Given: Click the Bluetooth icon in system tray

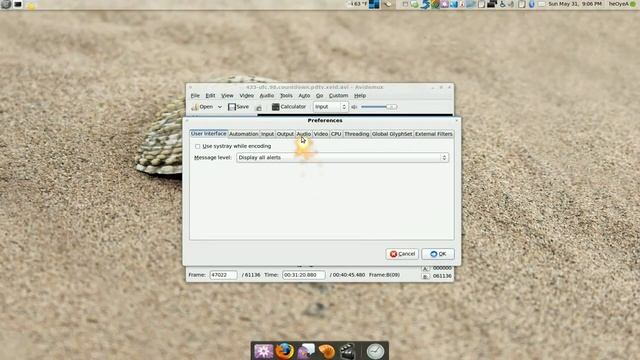Looking at the screenshot, I should [x=531, y=4].
